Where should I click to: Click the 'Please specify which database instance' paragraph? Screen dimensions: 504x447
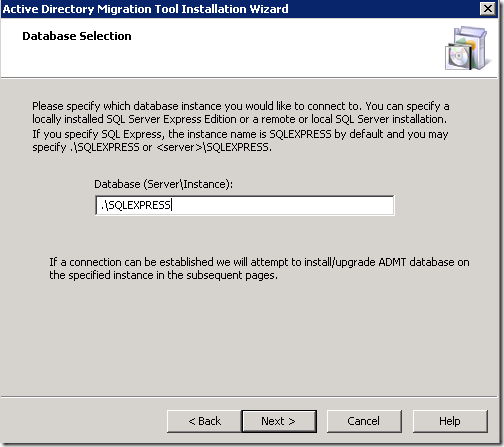241,113
